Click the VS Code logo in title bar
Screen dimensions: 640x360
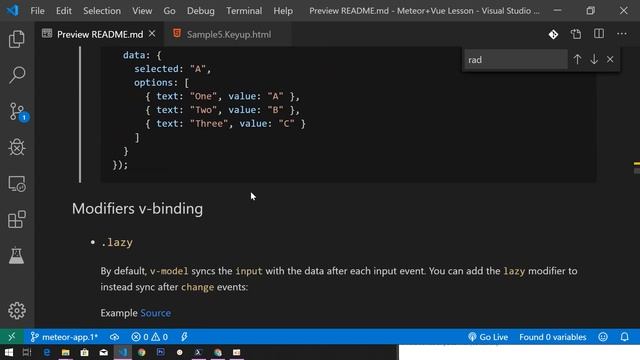[x=13, y=10]
